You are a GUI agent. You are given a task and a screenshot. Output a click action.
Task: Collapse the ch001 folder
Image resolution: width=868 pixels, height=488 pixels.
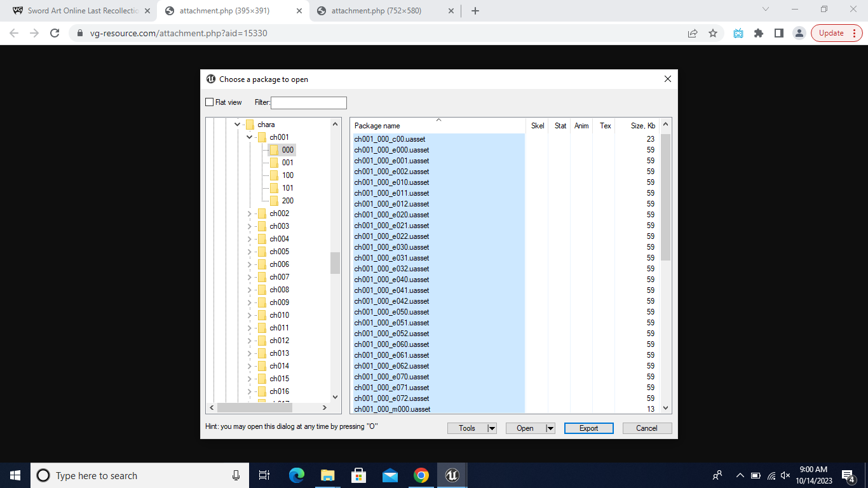(249, 137)
